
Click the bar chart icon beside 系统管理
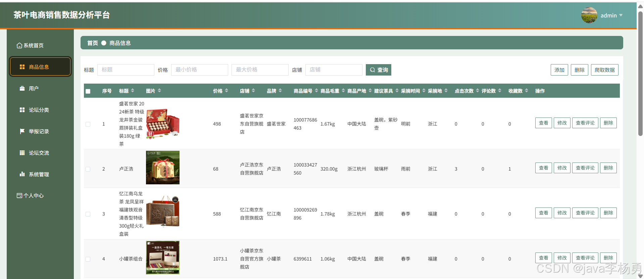[22, 174]
